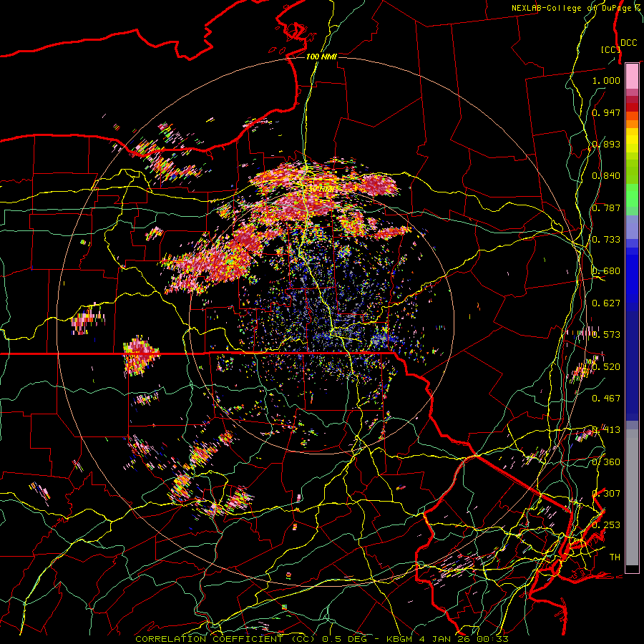Click the 1.000 value on the scale
Image resolution: width=644 pixels, height=644 pixels.
point(606,80)
